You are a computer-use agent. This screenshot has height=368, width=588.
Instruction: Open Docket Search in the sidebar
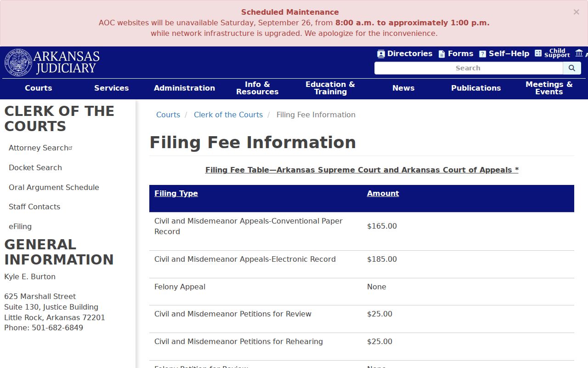coord(35,168)
